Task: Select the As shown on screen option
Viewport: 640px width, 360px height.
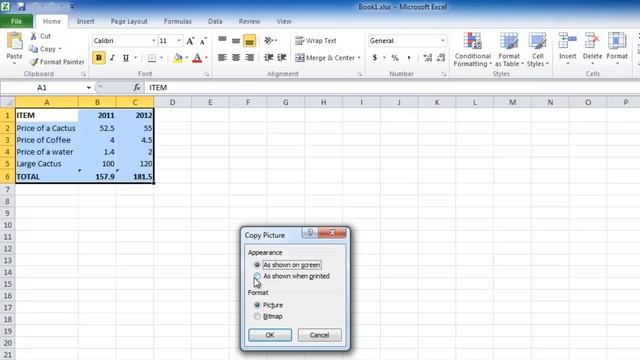Action: pyautogui.click(x=288, y=265)
